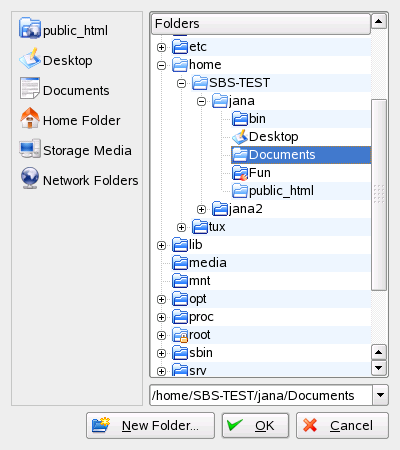The height and width of the screenshot is (450, 400).
Task: Click the lib folder icon
Action: click(x=180, y=245)
